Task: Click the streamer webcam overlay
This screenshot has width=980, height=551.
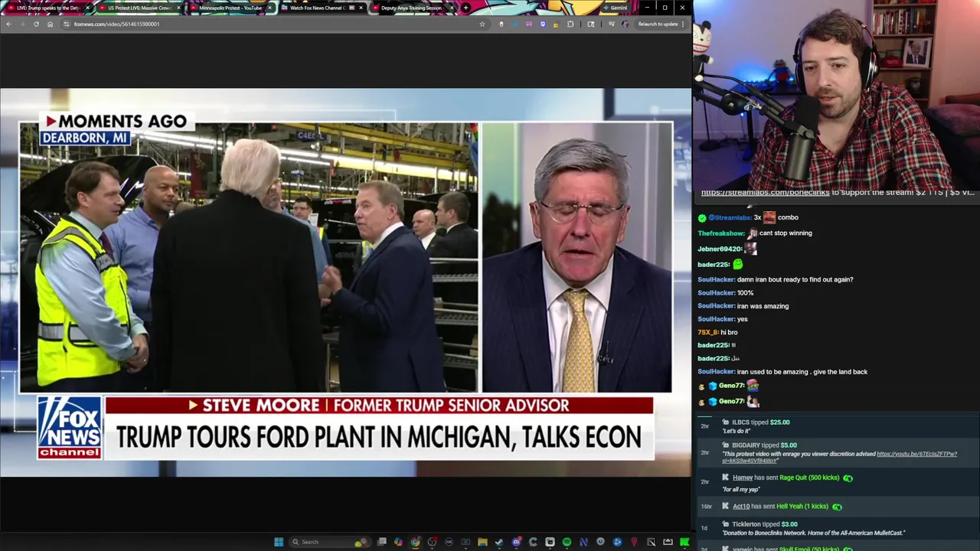Action: pyautogui.click(x=836, y=95)
